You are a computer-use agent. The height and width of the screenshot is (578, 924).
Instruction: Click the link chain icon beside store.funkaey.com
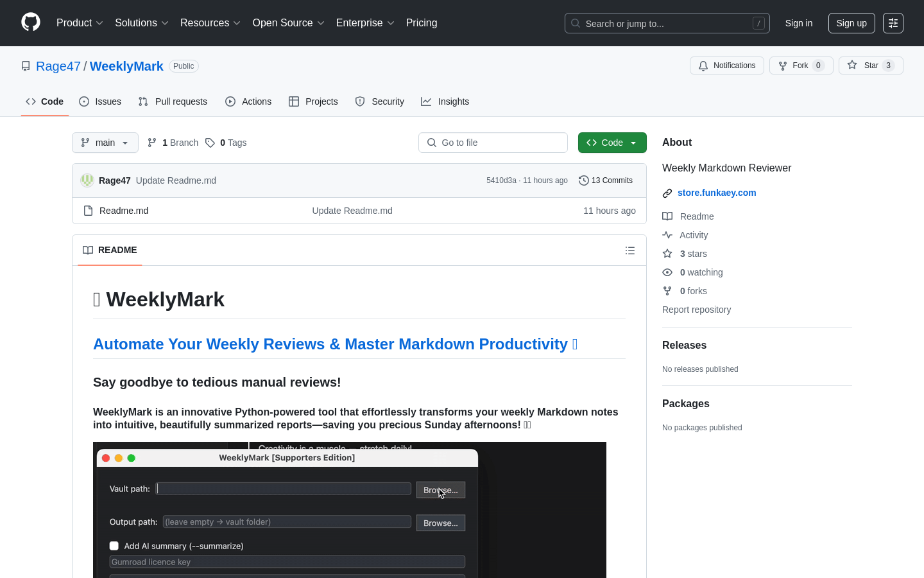coord(667,193)
